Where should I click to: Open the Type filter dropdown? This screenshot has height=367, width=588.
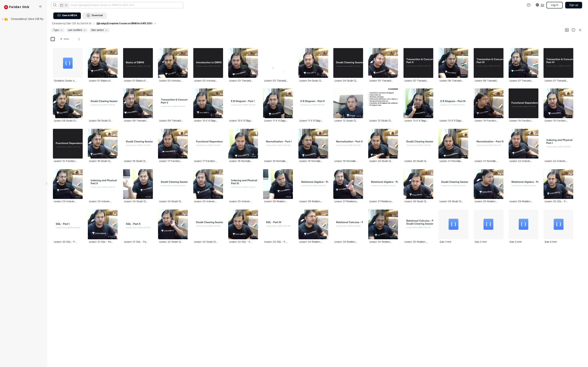58,30
